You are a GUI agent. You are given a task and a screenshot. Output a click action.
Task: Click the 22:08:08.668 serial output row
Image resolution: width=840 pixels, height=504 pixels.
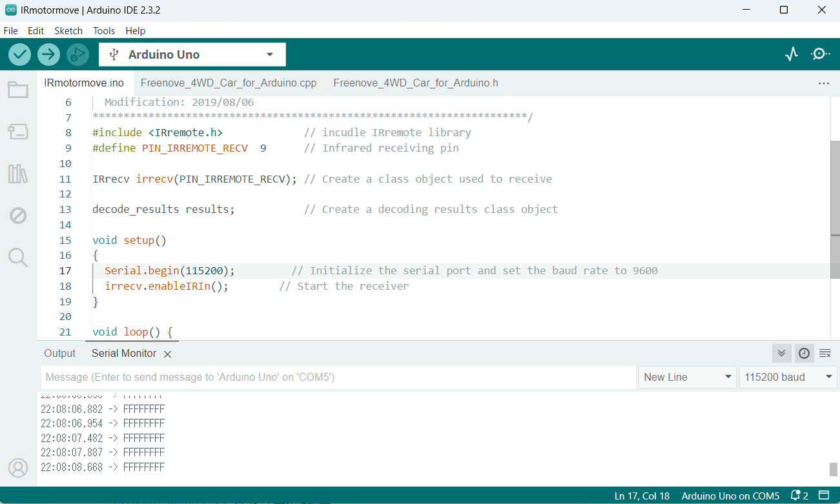pyautogui.click(x=103, y=467)
